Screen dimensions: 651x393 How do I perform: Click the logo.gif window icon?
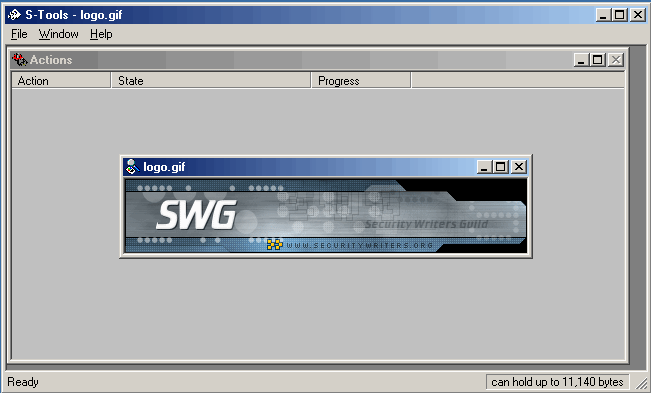coord(132,167)
